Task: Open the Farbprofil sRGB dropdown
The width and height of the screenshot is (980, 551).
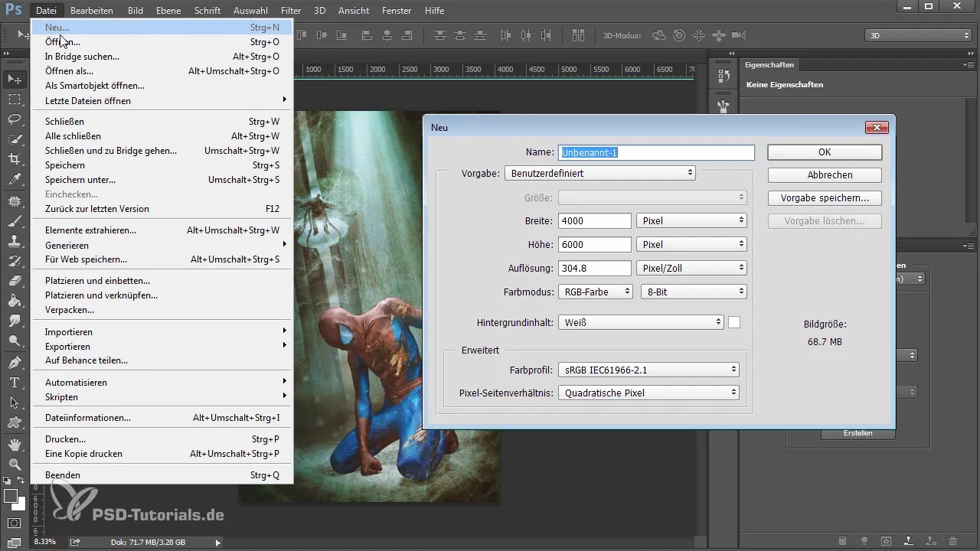Action: [x=648, y=370]
